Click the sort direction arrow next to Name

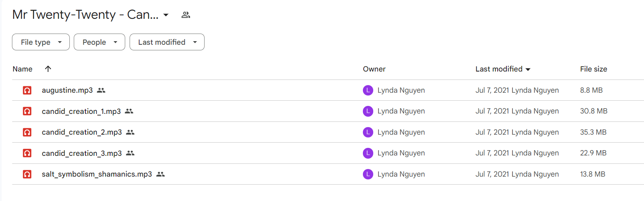coord(48,69)
